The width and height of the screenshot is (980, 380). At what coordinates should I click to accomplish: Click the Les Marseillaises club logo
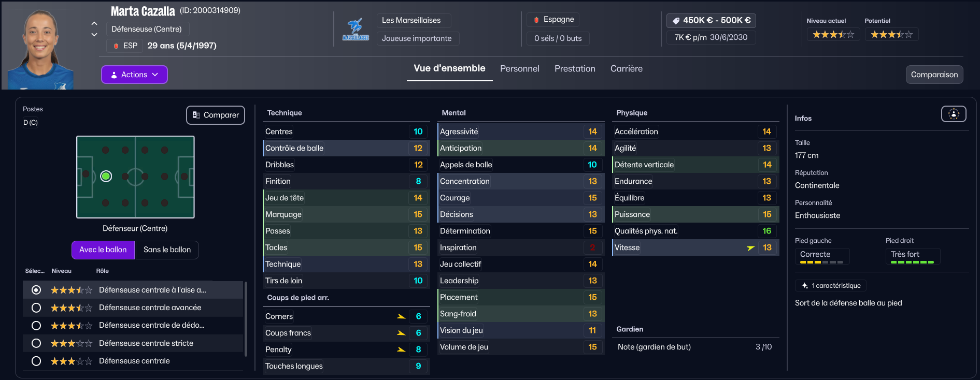(356, 30)
